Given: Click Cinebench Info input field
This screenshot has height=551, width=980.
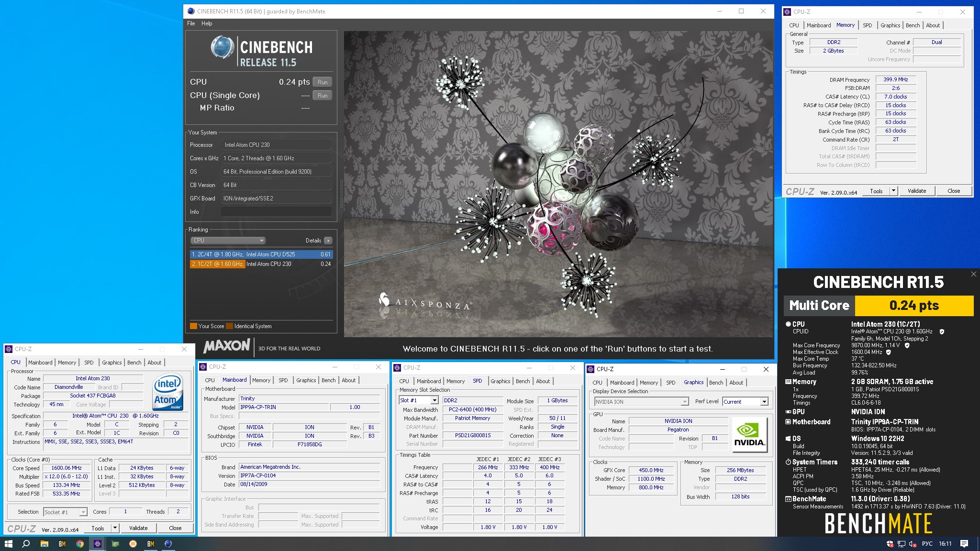Looking at the screenshot, I should pyautogui.click(x=277, y=212).
